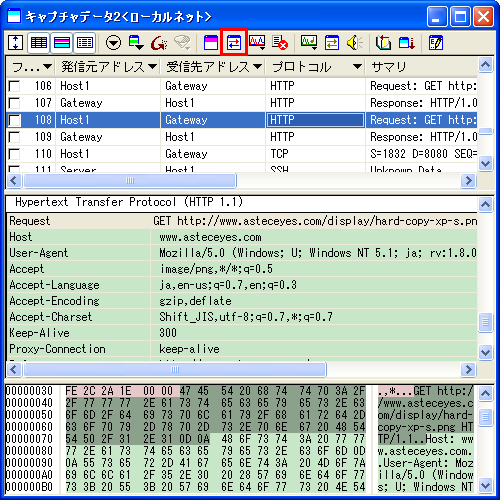Open the 発信元アドレス column filter dropdown

(152, 67)
